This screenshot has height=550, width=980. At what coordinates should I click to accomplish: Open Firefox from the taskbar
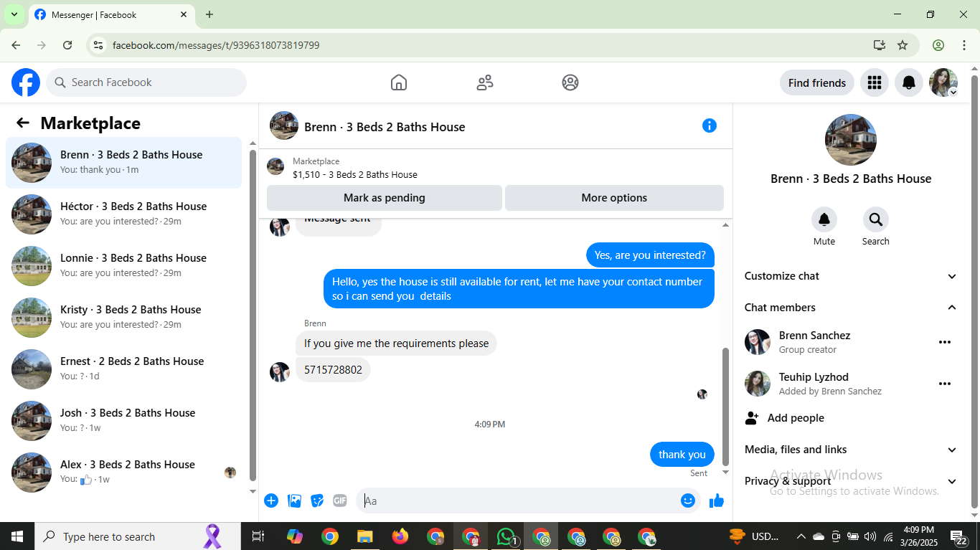400,536
